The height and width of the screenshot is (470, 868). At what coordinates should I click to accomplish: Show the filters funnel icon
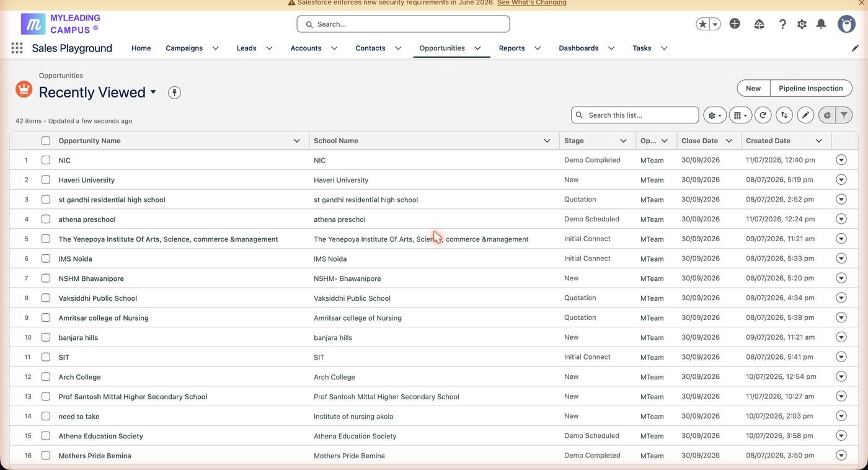(844, 115)
